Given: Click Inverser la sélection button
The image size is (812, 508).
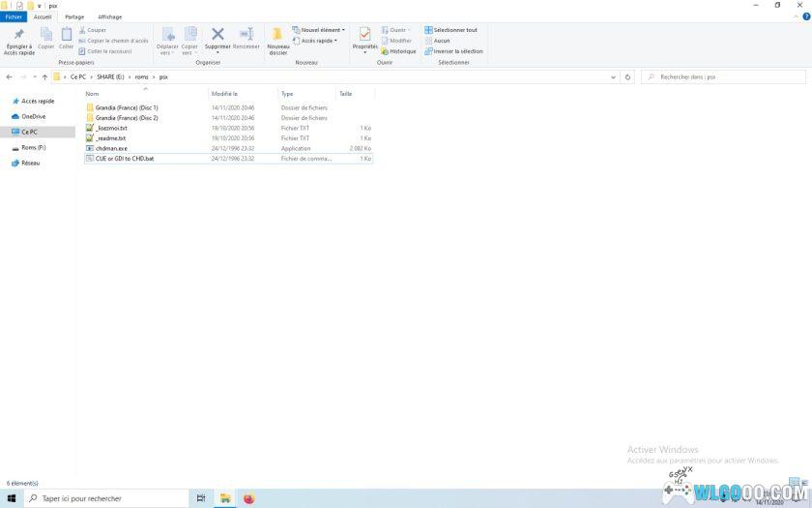Looking at the screenshot, I should pos(453,51).
